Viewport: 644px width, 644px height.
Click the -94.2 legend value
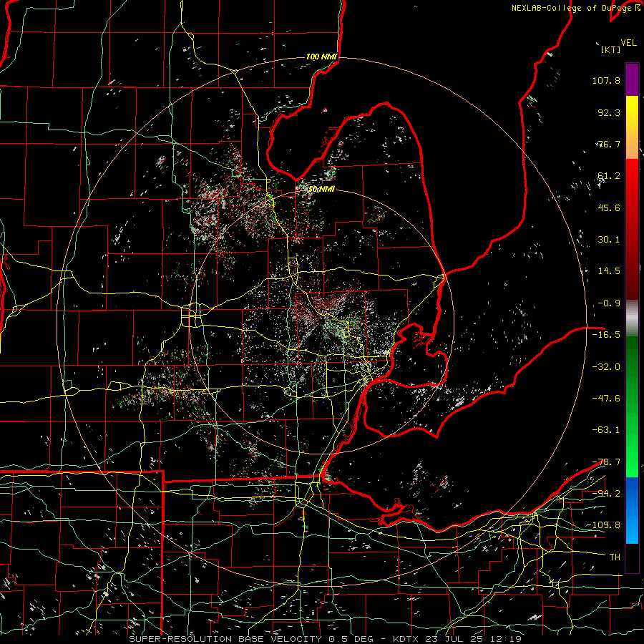pos(606,493)
